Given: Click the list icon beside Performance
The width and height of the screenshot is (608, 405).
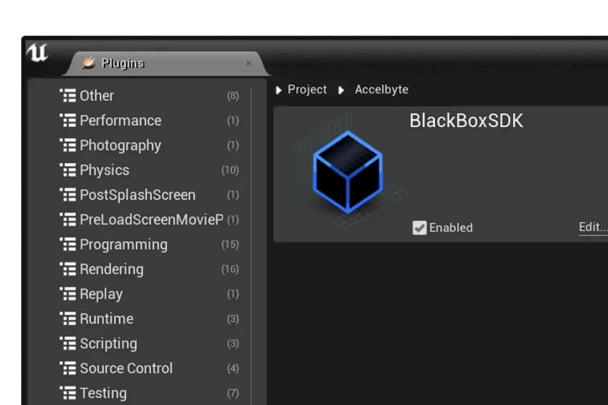Looking at the screenshot, I should (68, 120).
